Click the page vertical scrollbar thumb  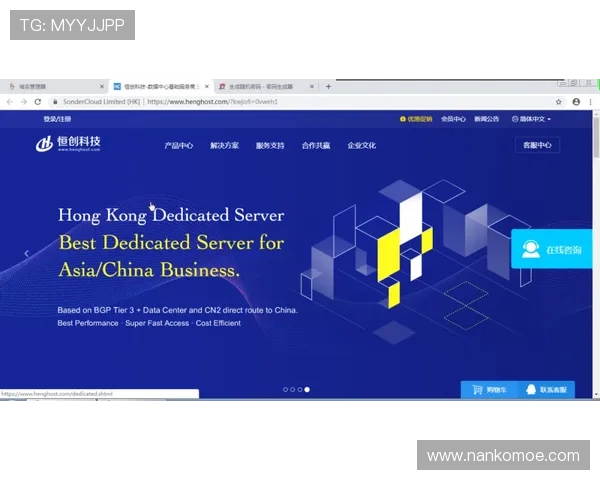point(596,137)
